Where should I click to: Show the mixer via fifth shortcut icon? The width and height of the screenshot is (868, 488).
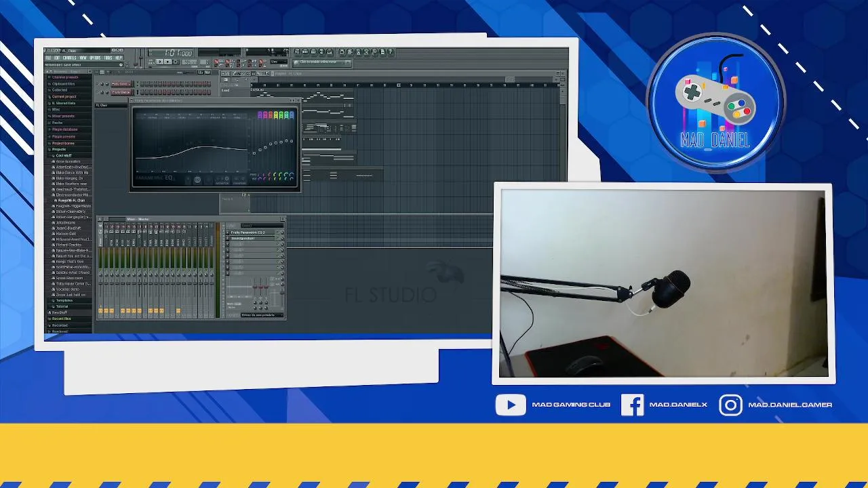(330, 52)
